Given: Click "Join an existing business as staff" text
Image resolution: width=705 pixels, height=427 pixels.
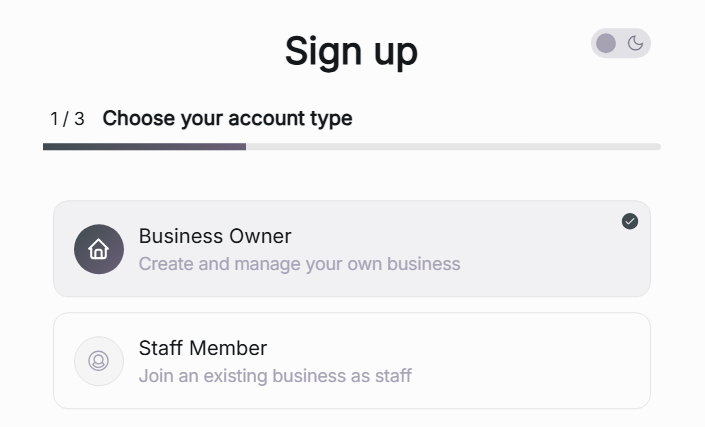Looking at the screenshot, I should 275,376.
